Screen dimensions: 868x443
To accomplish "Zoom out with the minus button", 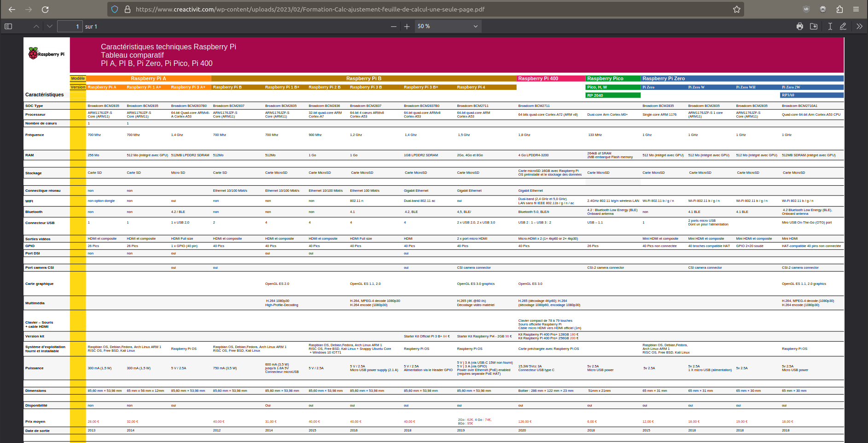I will pyautogui.click(x=394, y=26).
